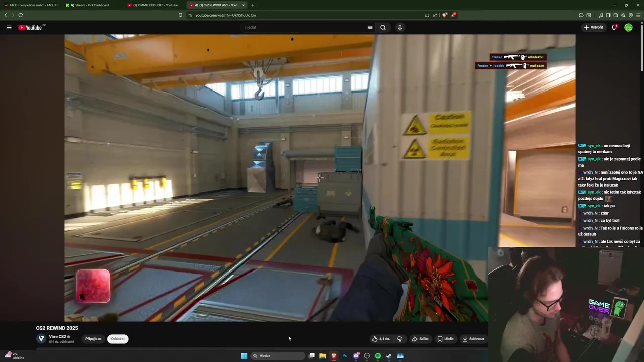
Task: Save video with the Uložit button
Action: [446, 339]
